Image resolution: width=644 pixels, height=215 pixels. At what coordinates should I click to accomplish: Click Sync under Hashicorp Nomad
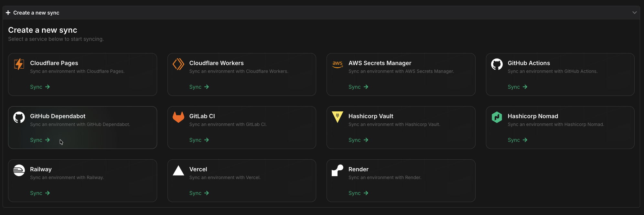518,140
